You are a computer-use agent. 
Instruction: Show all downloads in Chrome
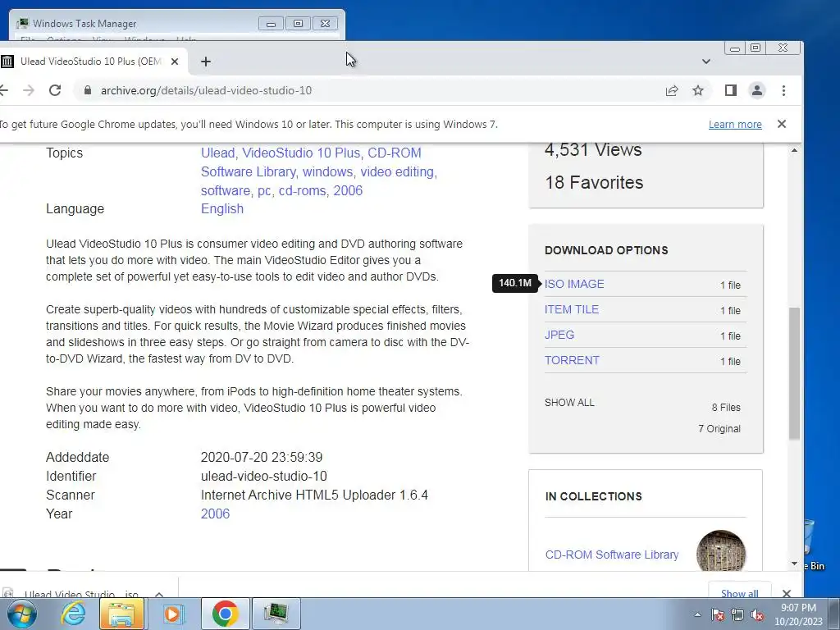point(739,592)
